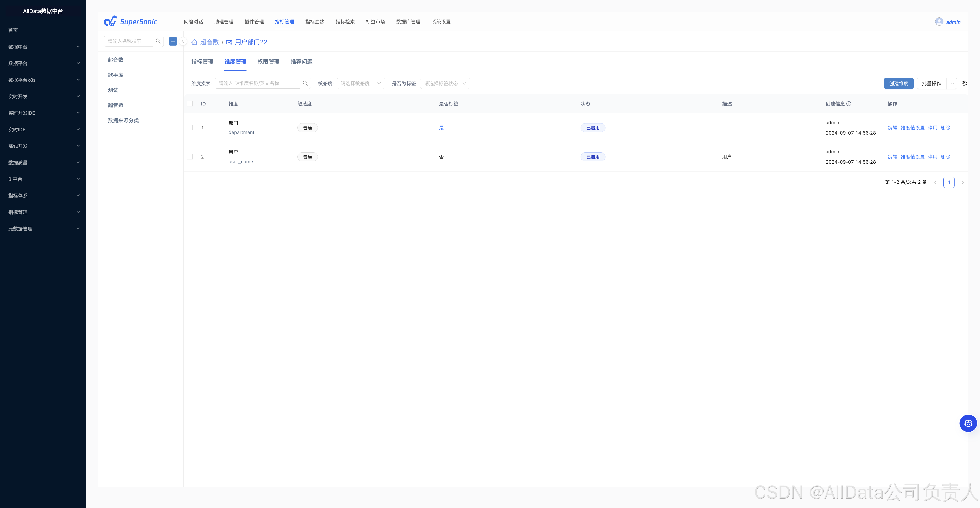Viewport: 980px width, 508px height.
Task: Toggle the select-all header checkbox
Action: 190,104
